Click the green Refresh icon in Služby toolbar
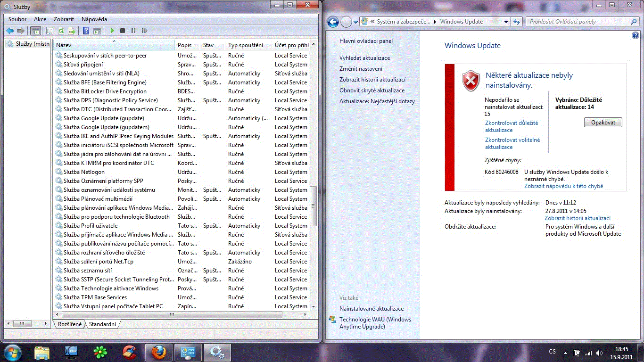The image size is (644, 362). point(61,31)
